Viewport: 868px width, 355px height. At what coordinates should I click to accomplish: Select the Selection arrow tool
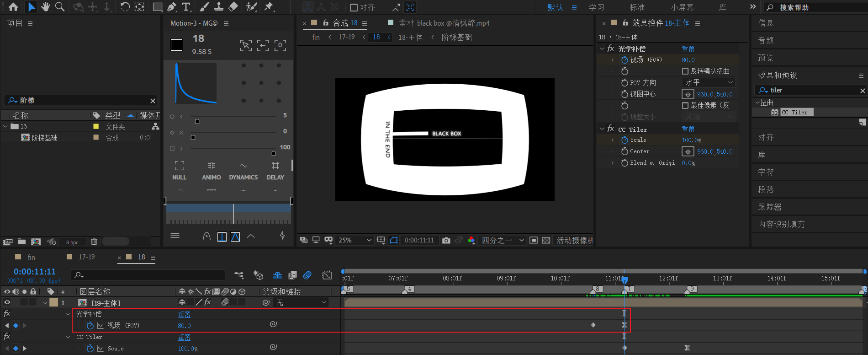32,7
